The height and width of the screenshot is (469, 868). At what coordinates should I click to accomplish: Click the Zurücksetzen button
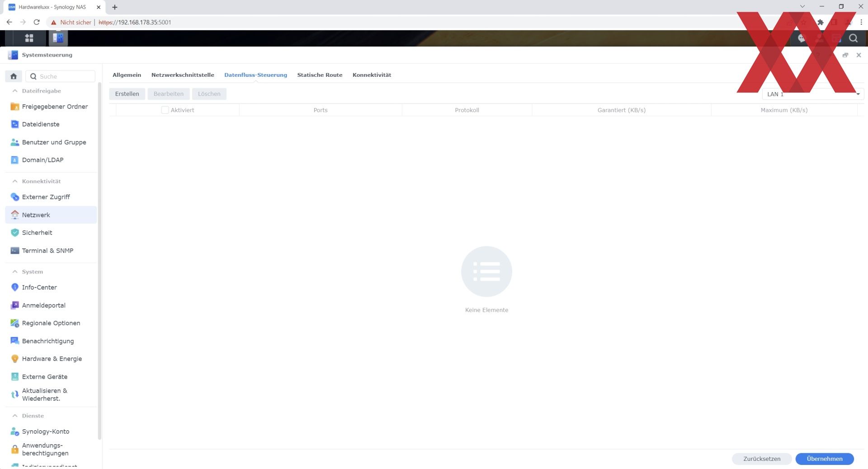point(762,459)
